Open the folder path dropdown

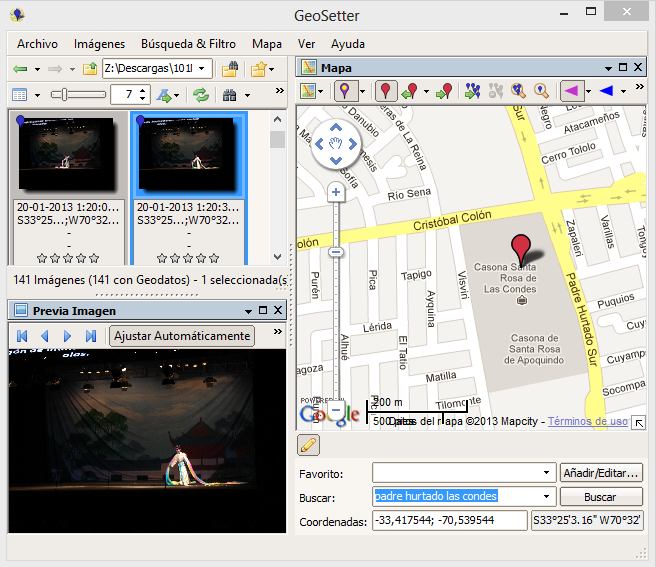pos(204,69)
